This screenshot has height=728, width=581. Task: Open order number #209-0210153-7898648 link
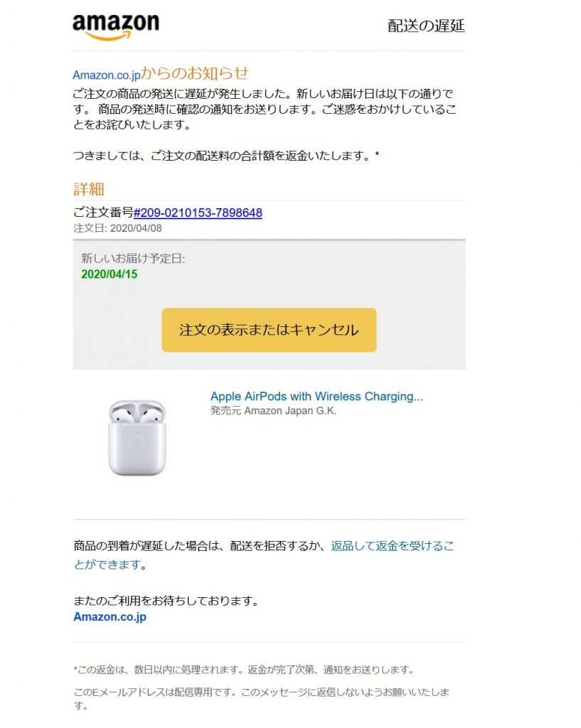click(x=198, y=213)
